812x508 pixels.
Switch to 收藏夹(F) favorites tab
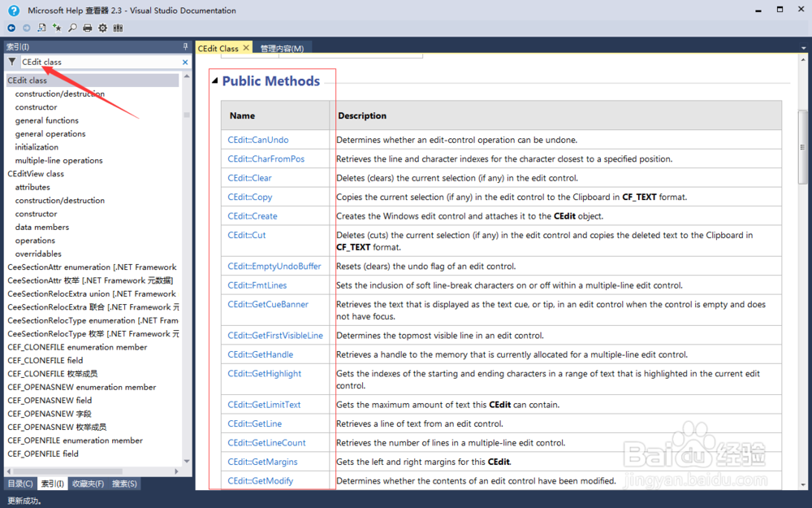point(88,484)
